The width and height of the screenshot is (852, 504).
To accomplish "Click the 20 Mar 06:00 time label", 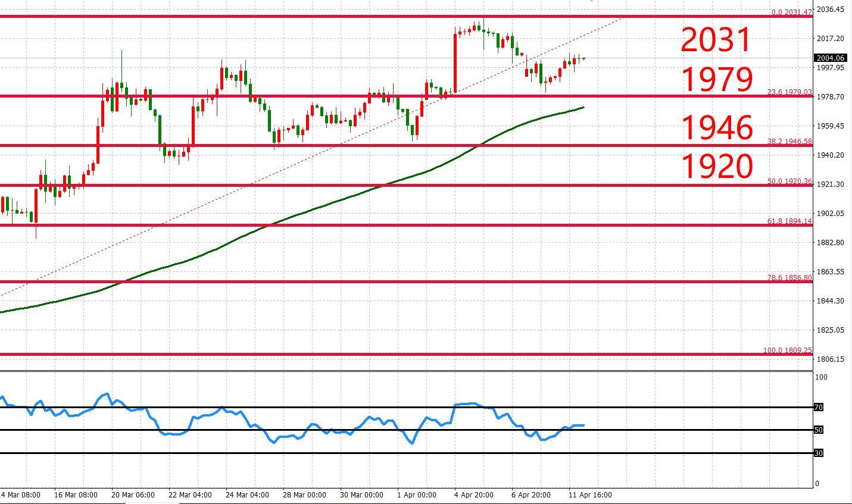I will click(134, 495).
